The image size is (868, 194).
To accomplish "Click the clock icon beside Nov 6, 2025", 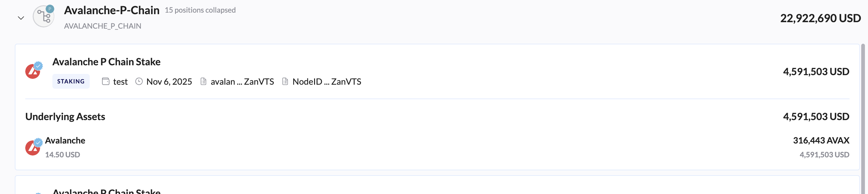I will 139,82.
